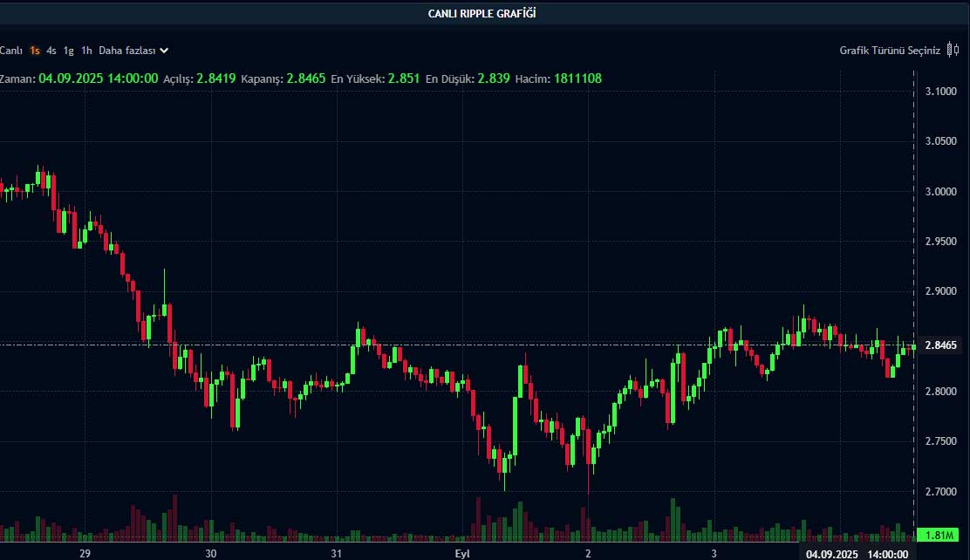Click the En Yüksek value 2.851
The image size is (970, 560).
tap(403, 79)
